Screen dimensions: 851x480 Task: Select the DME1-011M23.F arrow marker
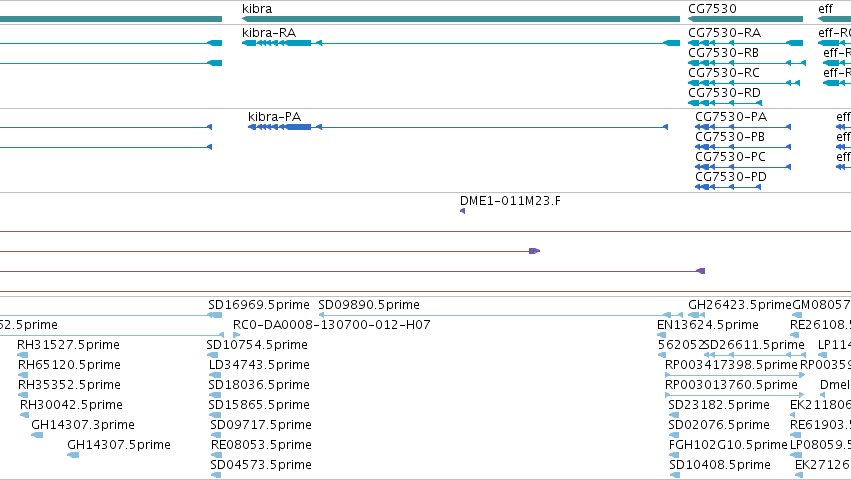[x=462, y=211]
